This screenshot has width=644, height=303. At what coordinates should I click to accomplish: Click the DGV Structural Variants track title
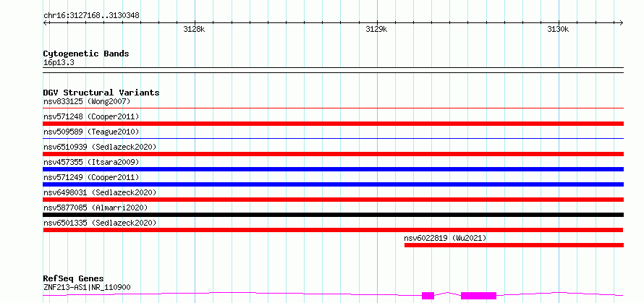coord(101,93)
